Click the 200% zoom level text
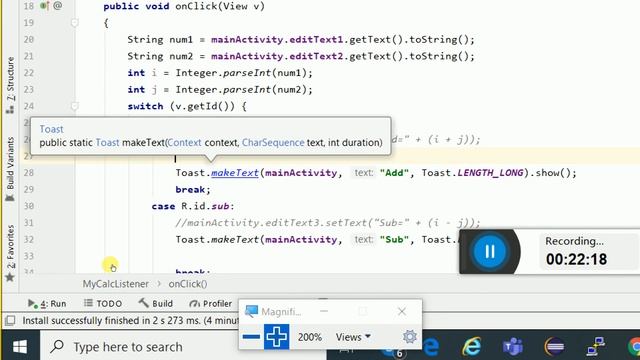Viewport: 640px width, 360px height. click(x=309, y=337)
